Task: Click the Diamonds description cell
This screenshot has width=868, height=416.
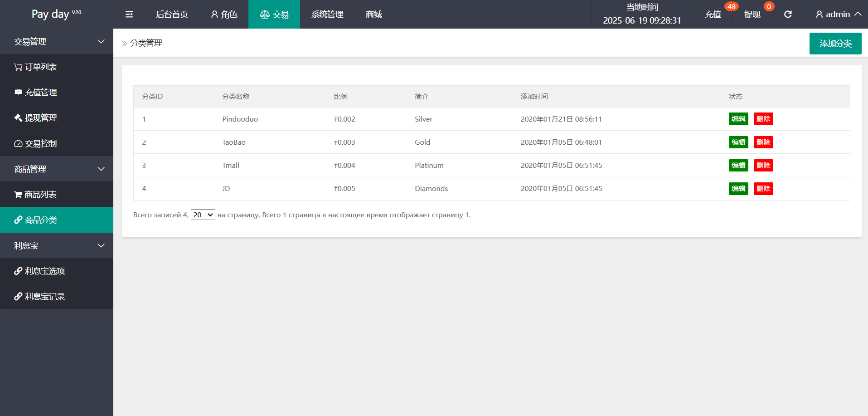Action: [x=431, y=188]
